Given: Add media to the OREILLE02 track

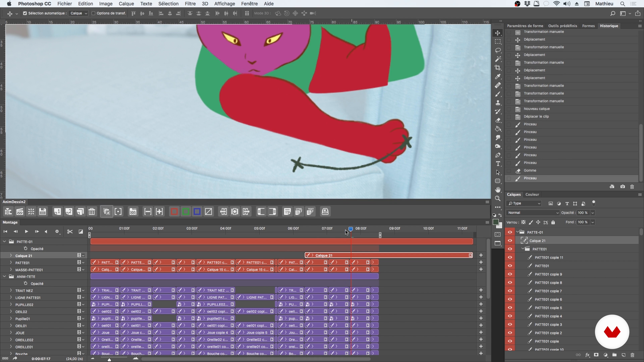Looking at the screenshot, I should (481, 340).
